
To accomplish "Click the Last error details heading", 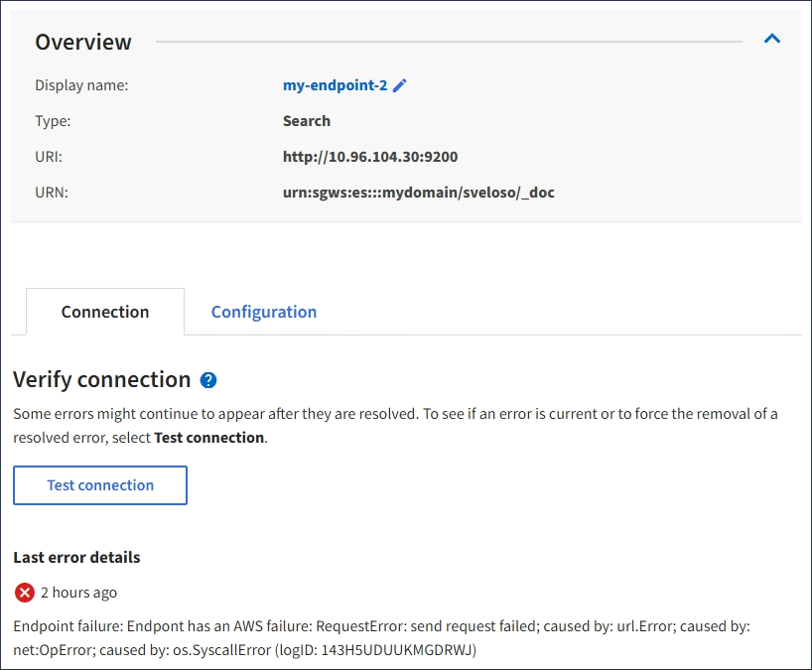I will [76, 557].
